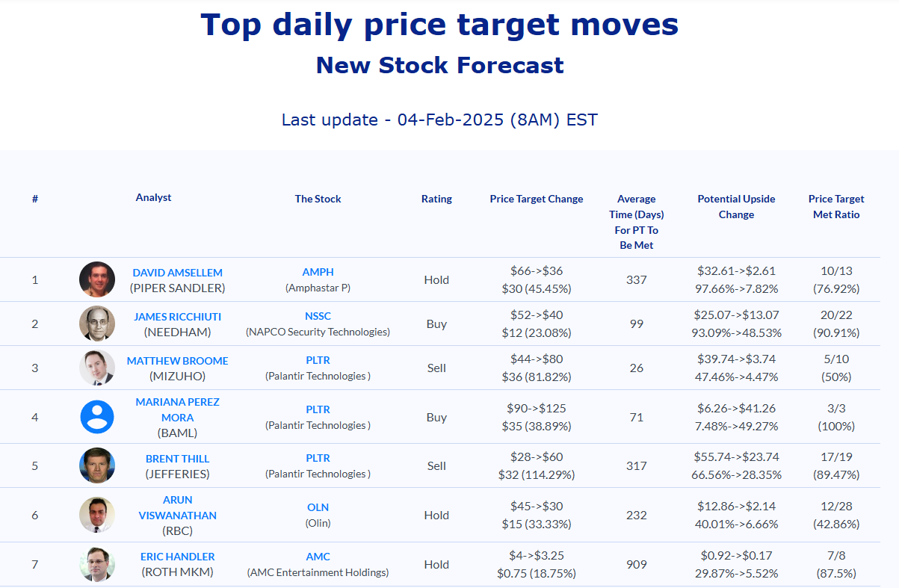Open the OLN stock ticker link
The image size is (899, 588).
coord(318,507)
